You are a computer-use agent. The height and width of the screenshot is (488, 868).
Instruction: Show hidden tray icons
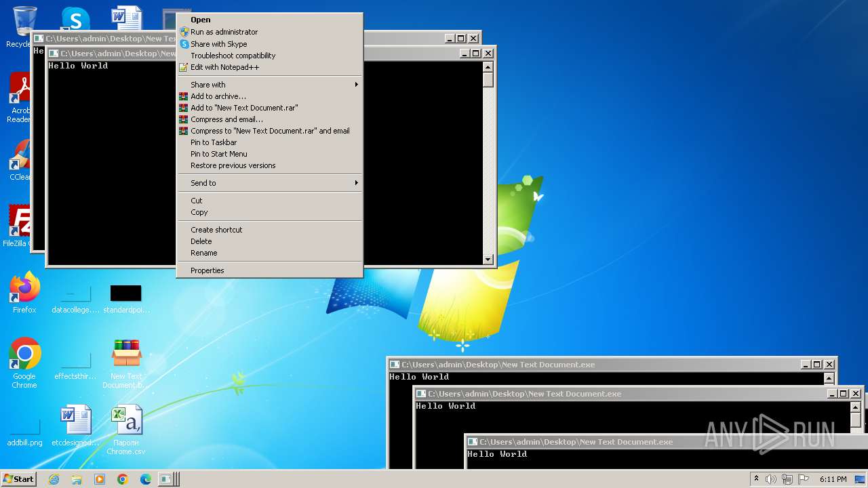pyautogui.click(x=756, y=479)
